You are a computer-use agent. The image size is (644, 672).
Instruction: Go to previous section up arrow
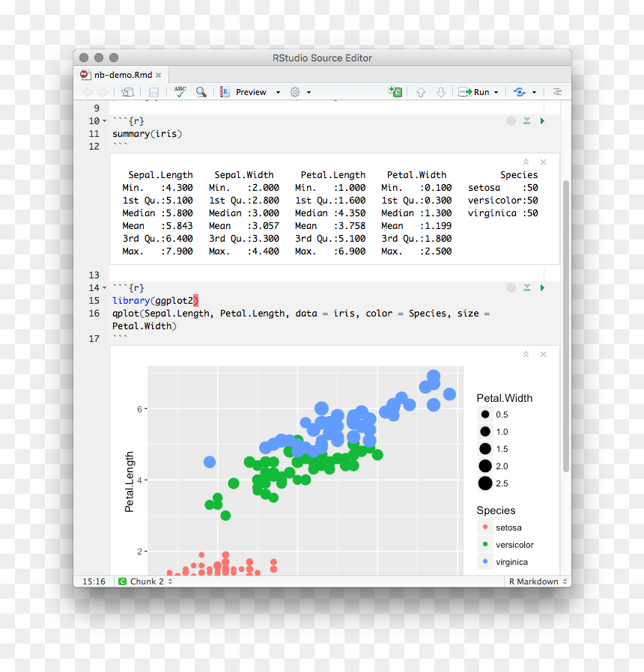[421, 92]
